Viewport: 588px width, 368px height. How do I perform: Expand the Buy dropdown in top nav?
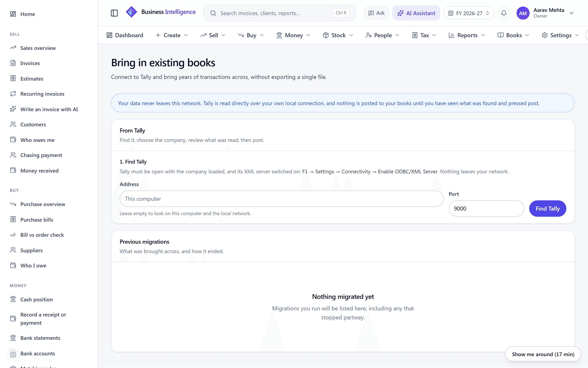(x=251, y=35)
